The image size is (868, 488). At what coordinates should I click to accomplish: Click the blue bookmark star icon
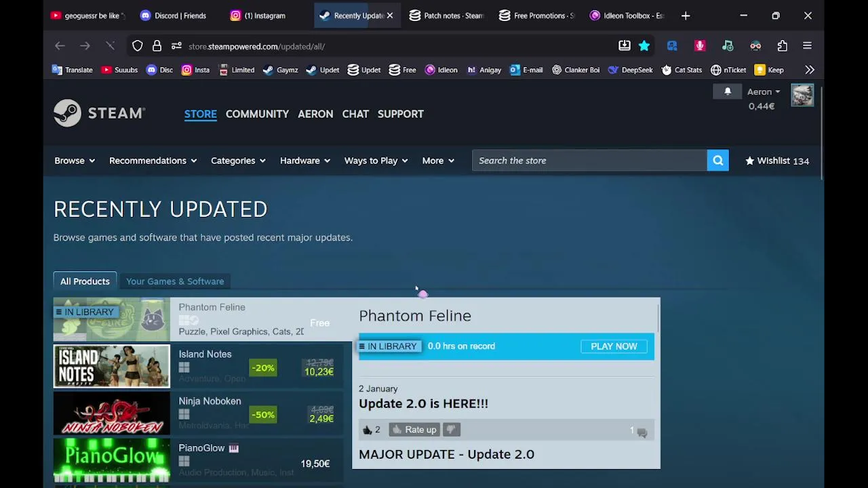coord(644,46)
